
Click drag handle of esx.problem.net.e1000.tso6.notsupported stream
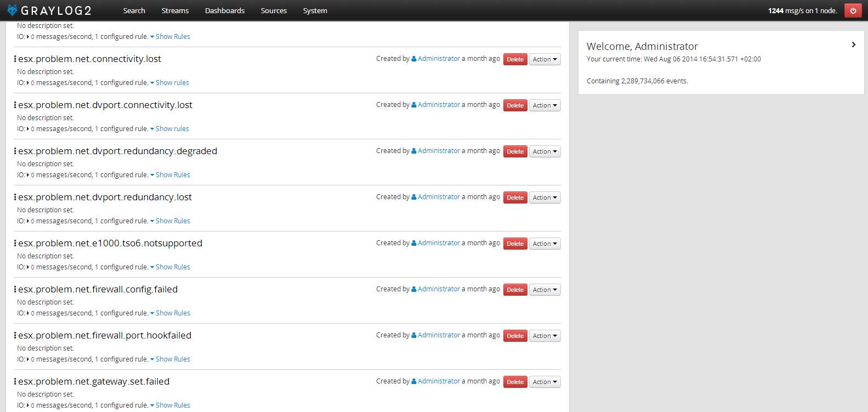point(15,243)
